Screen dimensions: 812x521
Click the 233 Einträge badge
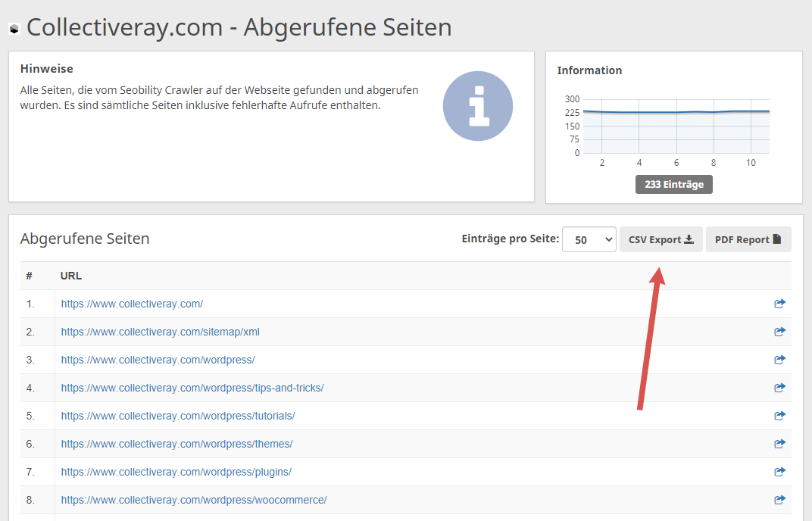(x=673, y=184)
